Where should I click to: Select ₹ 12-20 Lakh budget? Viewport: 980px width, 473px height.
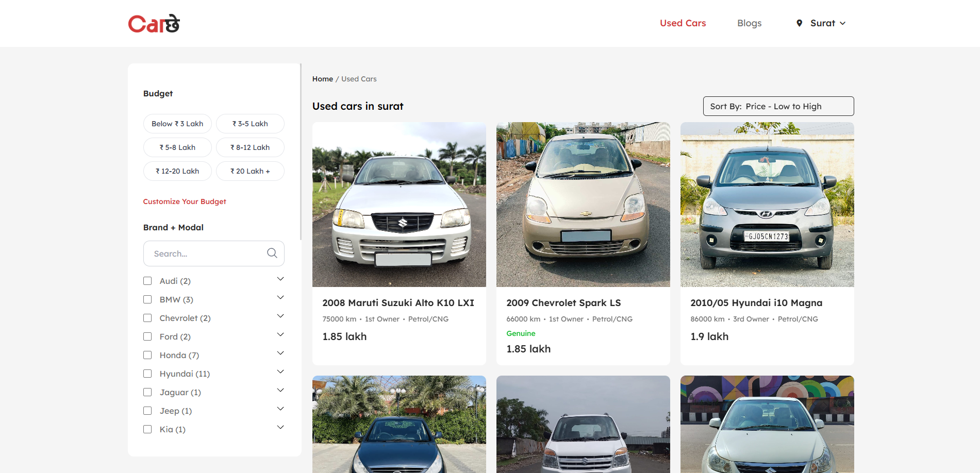point(177,171)
